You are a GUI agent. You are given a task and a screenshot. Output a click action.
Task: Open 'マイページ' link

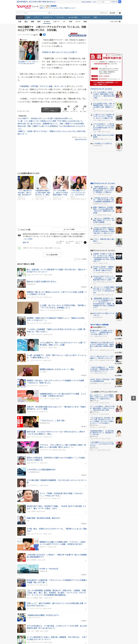click(x=103, y=13)
